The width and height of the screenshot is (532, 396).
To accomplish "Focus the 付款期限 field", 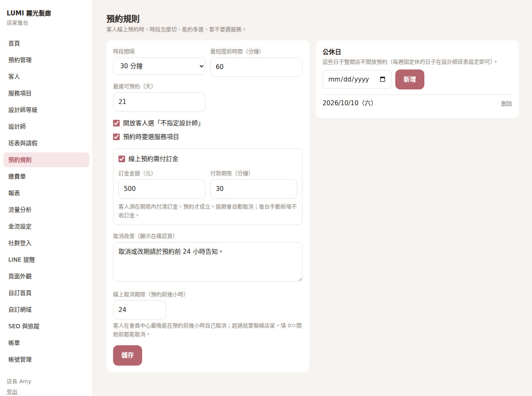I will (254, 189).
